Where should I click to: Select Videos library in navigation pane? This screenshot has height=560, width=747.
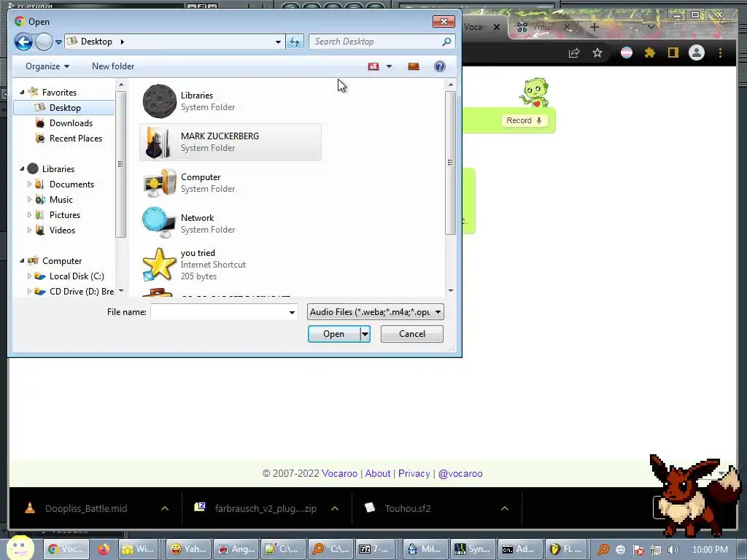tap(62, 230)
